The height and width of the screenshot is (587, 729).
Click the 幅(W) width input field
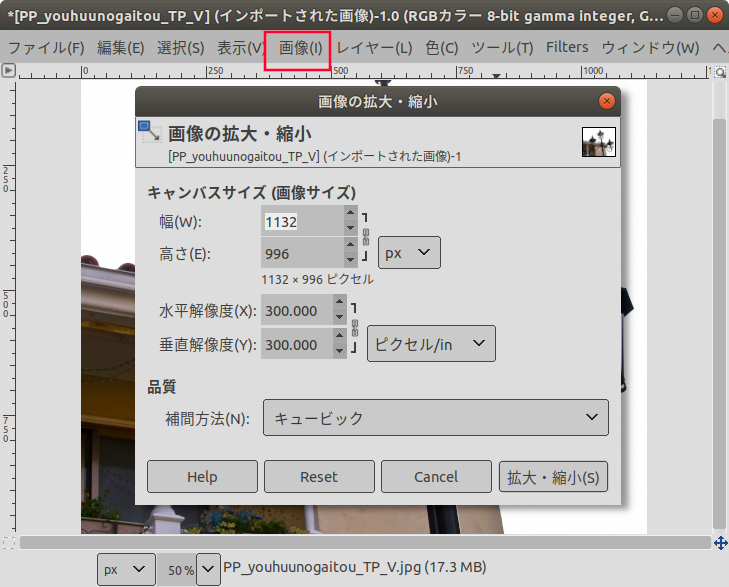tap(302, 221)
